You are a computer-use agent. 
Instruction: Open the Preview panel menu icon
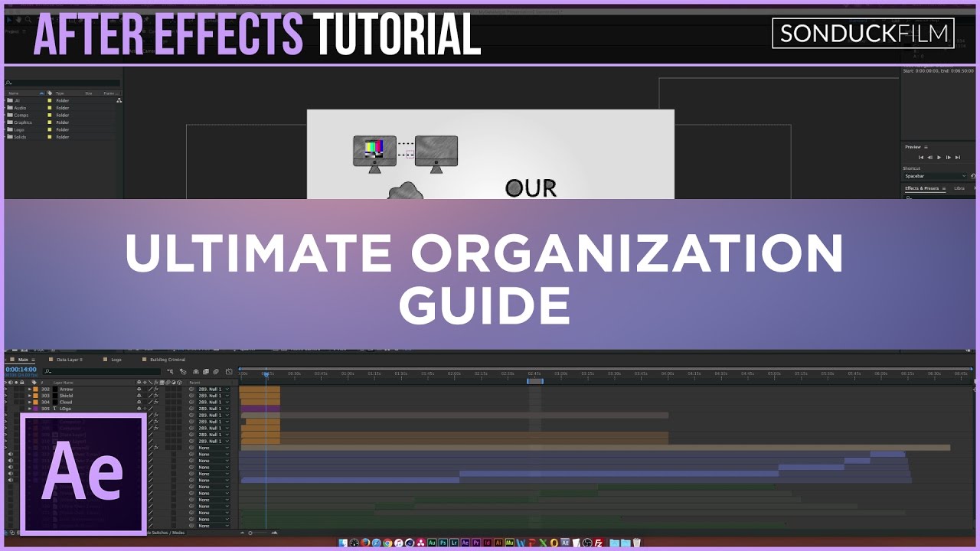point(926,147)
